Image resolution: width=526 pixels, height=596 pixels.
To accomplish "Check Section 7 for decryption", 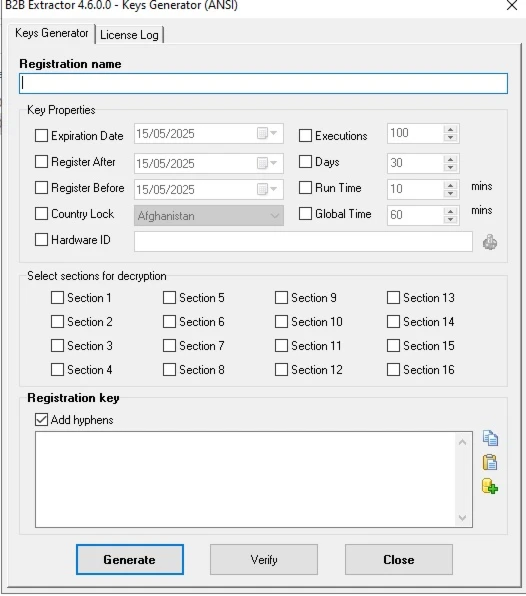I will tap(169, 346).
